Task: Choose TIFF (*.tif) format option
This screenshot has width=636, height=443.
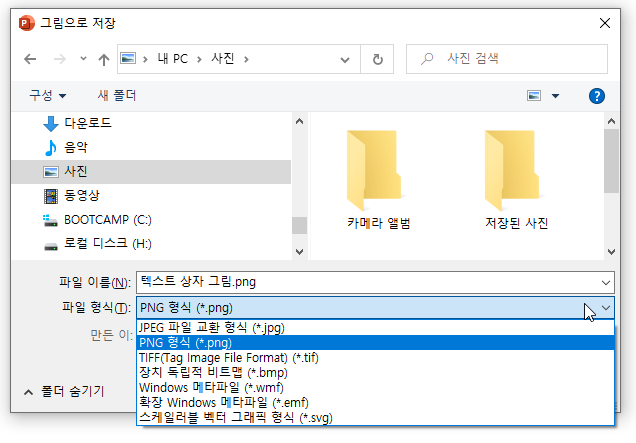Action: click(228, 357)
